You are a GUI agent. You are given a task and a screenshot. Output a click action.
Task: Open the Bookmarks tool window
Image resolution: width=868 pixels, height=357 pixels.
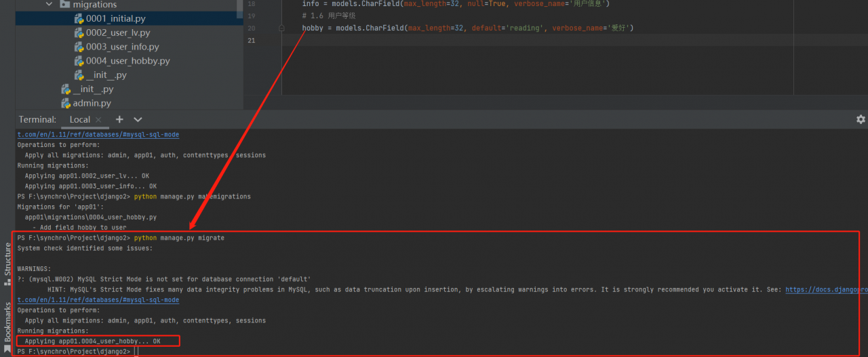[x=7, y=327]
